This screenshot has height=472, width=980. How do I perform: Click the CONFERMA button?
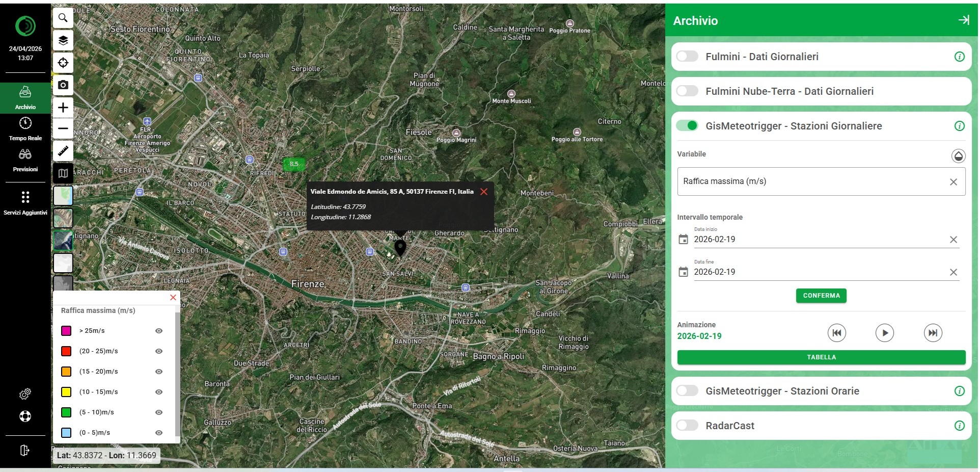(x=821, y=296)
